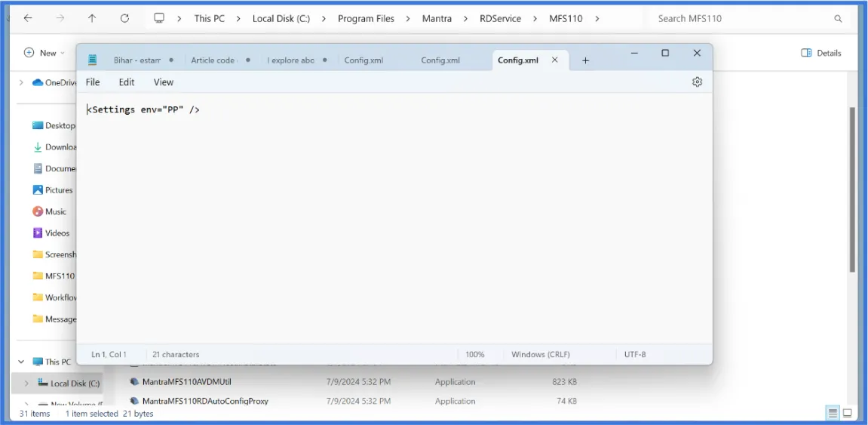Expand chevron after Mantra breadcrumb
The image size is (868, 425).
[465, 18]
